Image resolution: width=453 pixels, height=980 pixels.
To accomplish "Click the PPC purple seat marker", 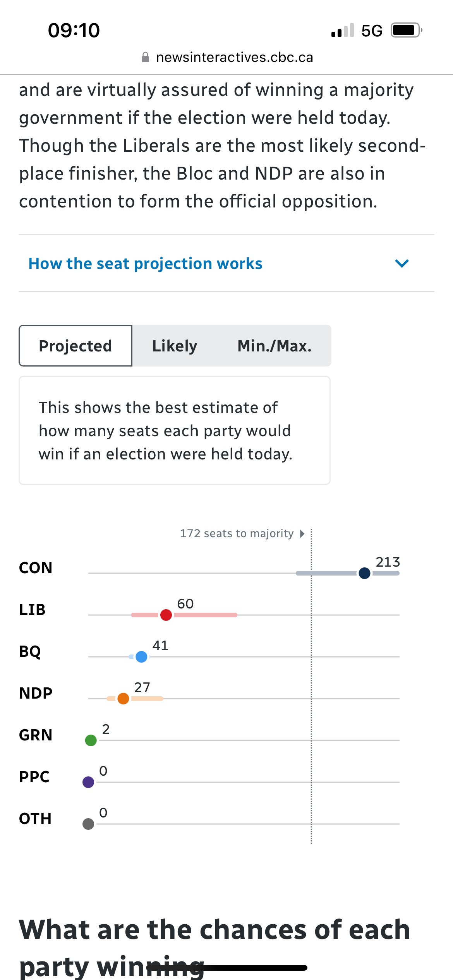I will tap(88, 782).
